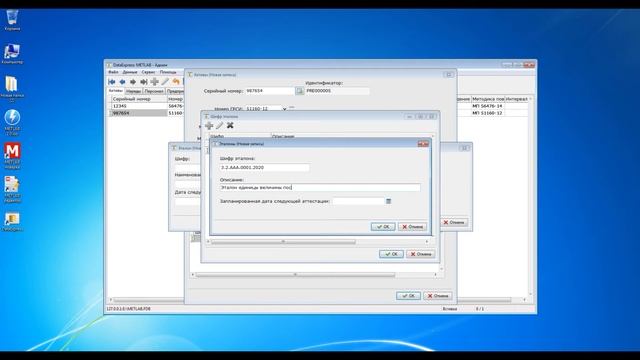This screenshot has height=360, width=640.
Task: Close the front Эталоны dialog with red X
Action: coord(423,144)
